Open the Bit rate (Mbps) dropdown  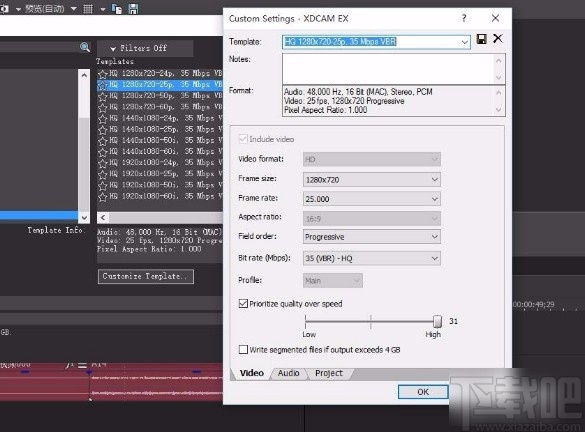(372, 258)
